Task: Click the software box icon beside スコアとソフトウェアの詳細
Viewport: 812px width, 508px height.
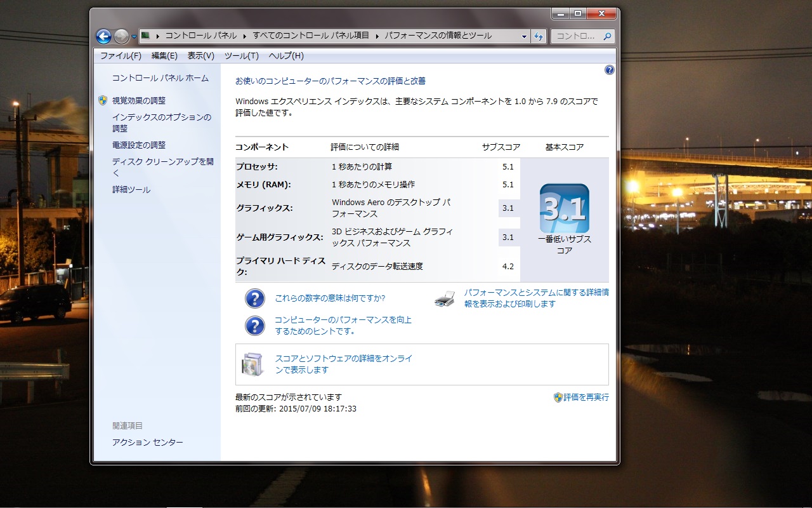Action: pyautogui.click(x=252, y=364)
